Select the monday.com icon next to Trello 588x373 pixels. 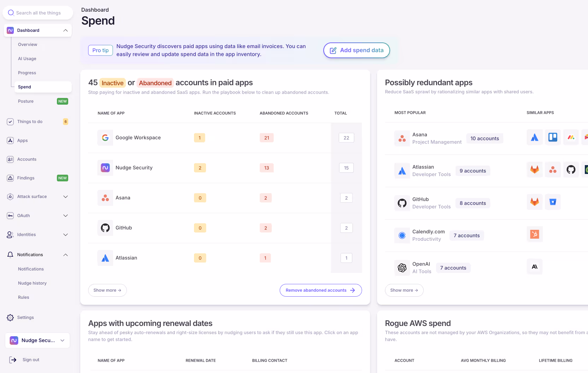point(571,137)
